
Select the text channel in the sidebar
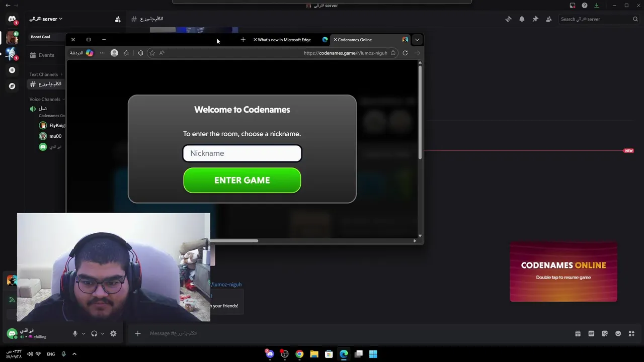(46, 84)
